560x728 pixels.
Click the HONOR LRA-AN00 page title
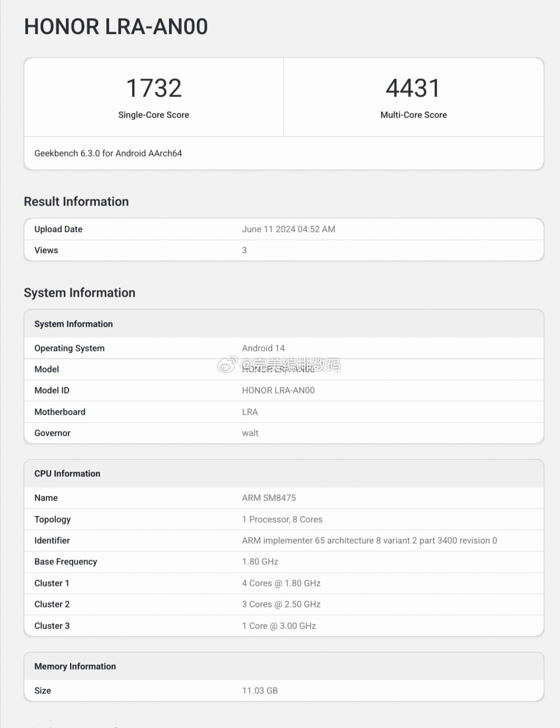116,27
